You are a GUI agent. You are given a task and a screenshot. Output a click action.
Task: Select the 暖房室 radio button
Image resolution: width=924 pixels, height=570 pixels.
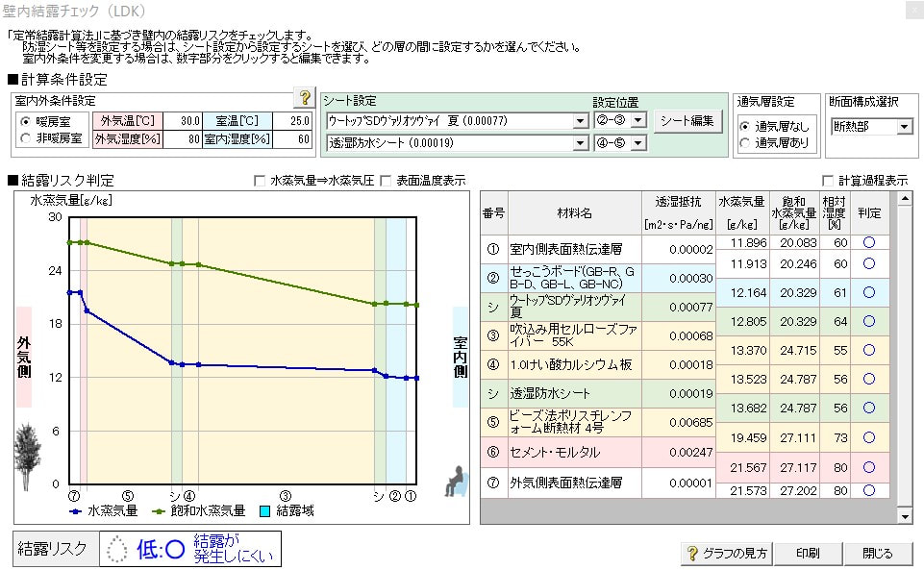25,122
